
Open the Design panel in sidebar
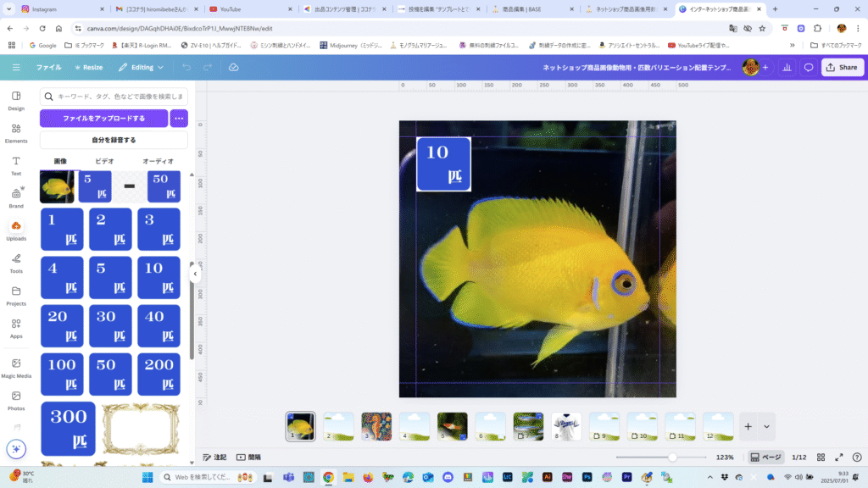point(16,101)
